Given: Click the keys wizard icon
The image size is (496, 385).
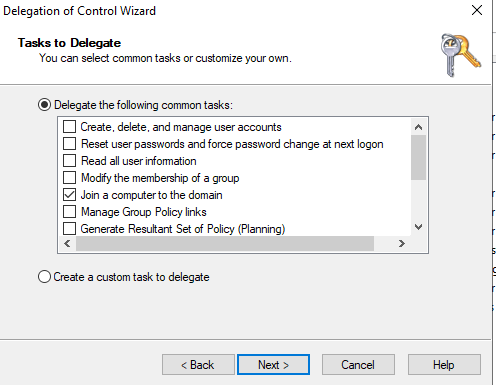Looking at the screenshot, I should [x=461, y=55].
